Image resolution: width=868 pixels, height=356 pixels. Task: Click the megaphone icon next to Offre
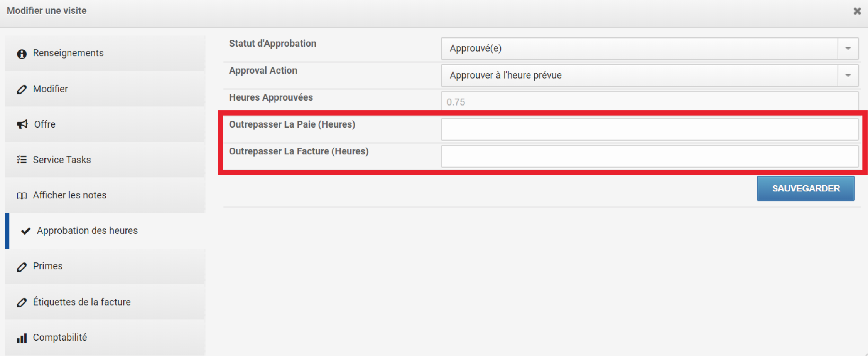(22, 124)
